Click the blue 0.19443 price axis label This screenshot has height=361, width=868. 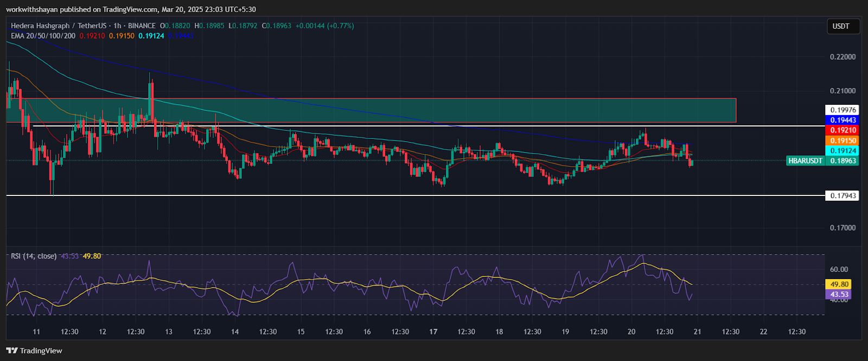point(843,120)
